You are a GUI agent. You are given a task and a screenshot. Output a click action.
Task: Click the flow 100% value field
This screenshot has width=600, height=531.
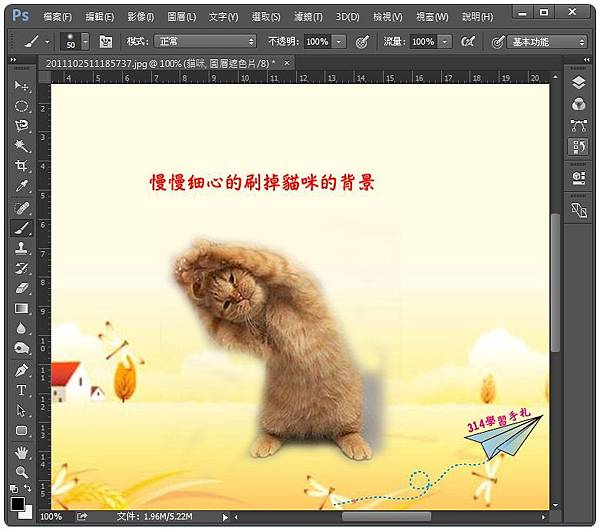423,41
